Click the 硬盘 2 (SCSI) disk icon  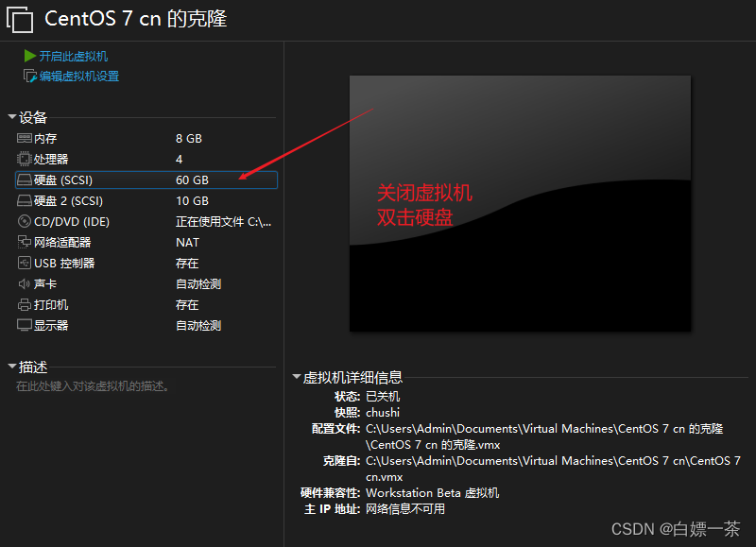pos(25,200)
